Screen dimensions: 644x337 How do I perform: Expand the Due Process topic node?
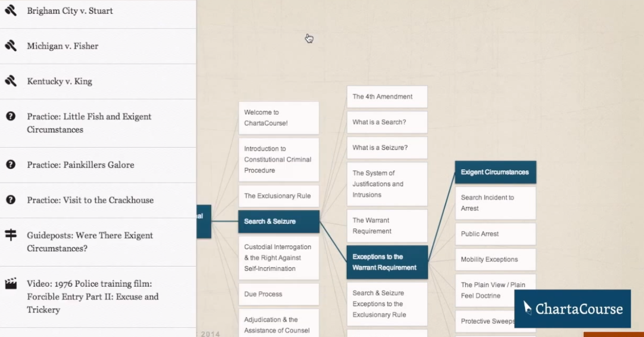(278, 294)
